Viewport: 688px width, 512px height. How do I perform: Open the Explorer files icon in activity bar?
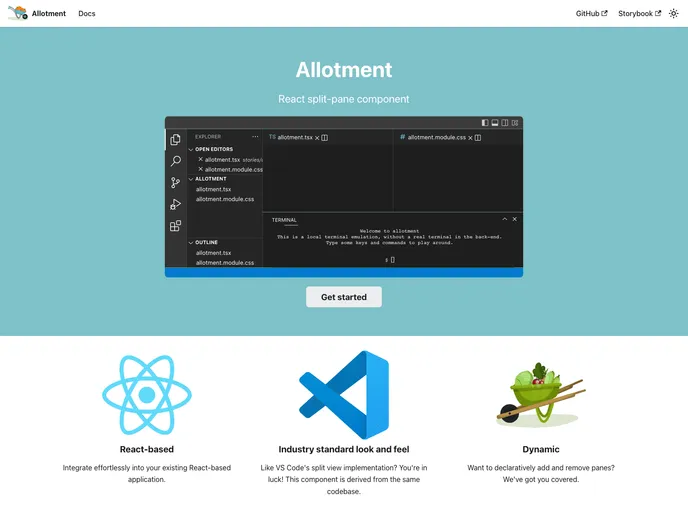point(176,140)
